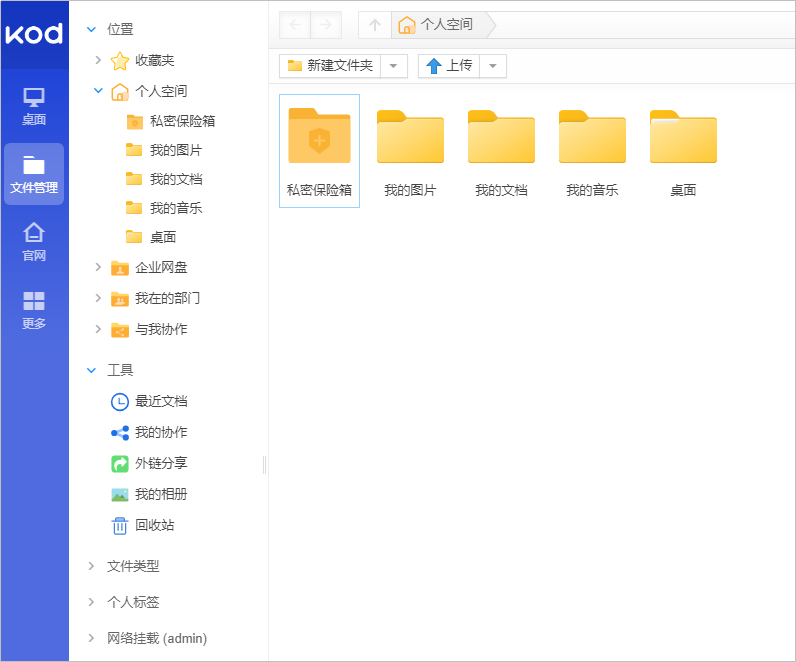The image size is (796, 662).
Task: Open 最近文档 label in tools
Action: coord(161,401)
